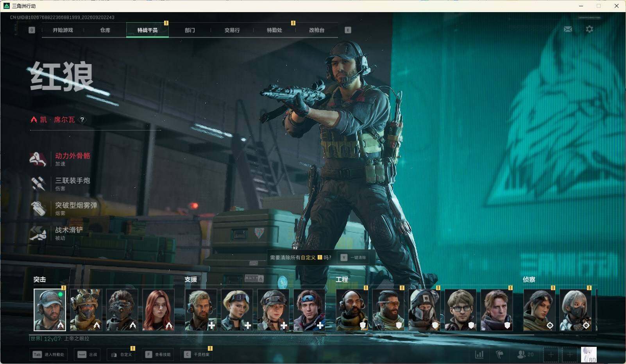Click the second empty squad slot plus

[x=569, y=355]
